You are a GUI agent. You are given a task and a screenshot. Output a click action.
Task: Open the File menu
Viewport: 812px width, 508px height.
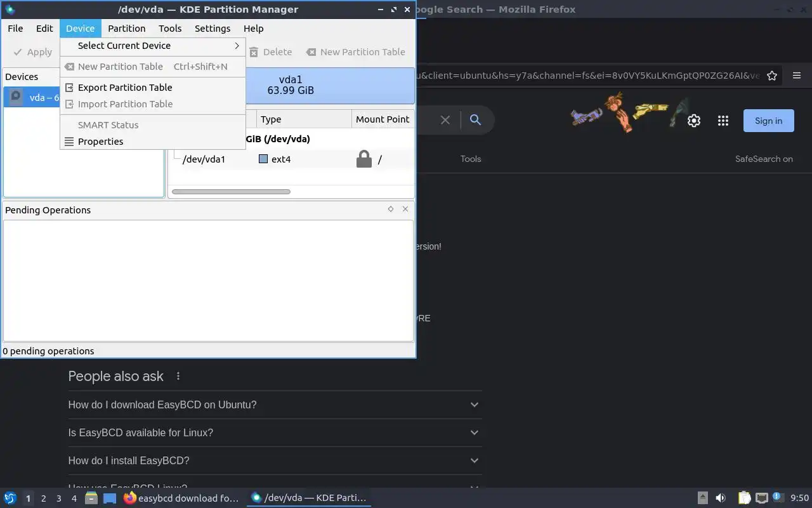pos(15,29)
